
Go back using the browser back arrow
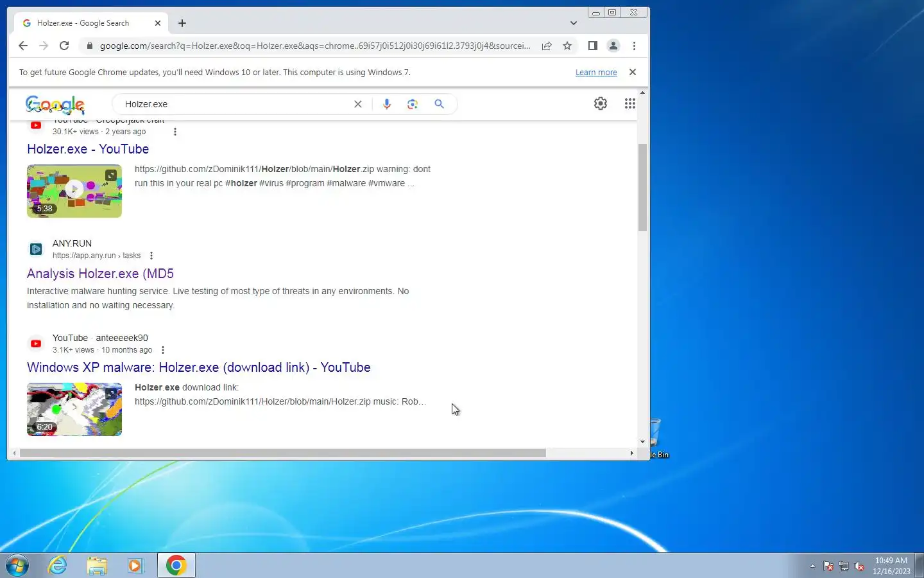[x=23, y=46]
